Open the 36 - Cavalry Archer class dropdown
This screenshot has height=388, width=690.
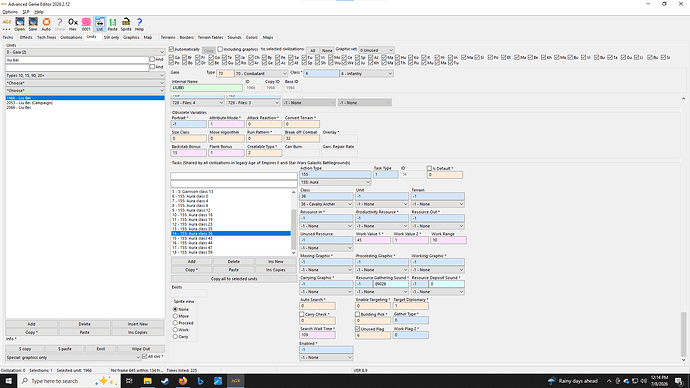click(326, 204)
